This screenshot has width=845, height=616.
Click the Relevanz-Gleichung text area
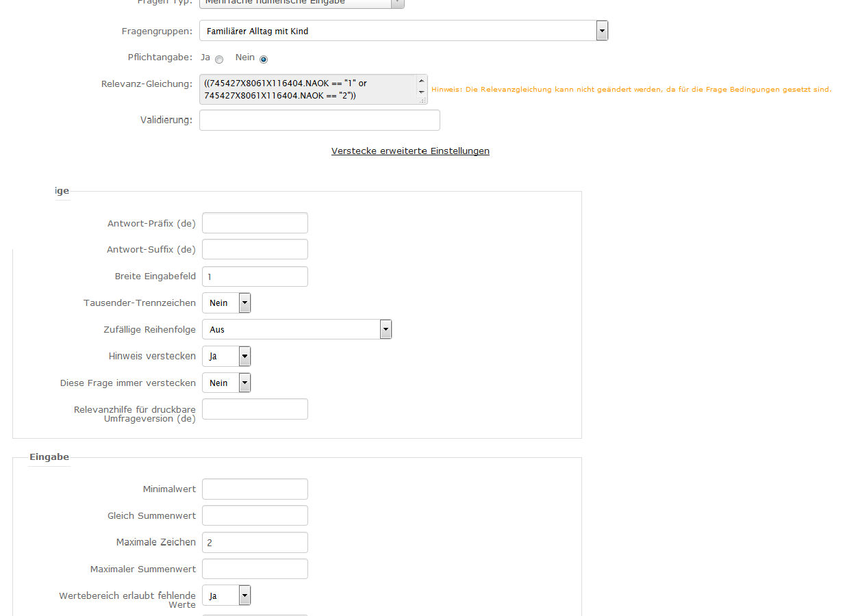(x=308, y=90)
